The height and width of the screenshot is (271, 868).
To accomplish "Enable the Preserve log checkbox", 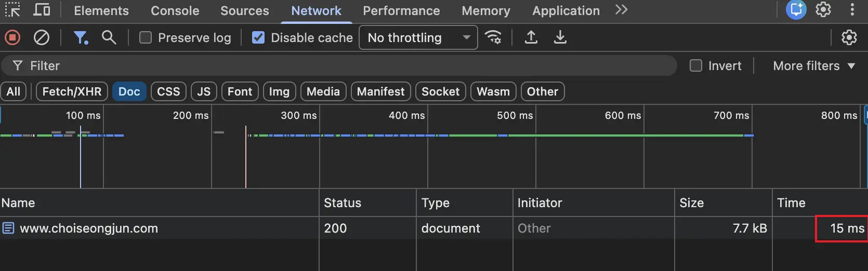I will pos(146,38).
